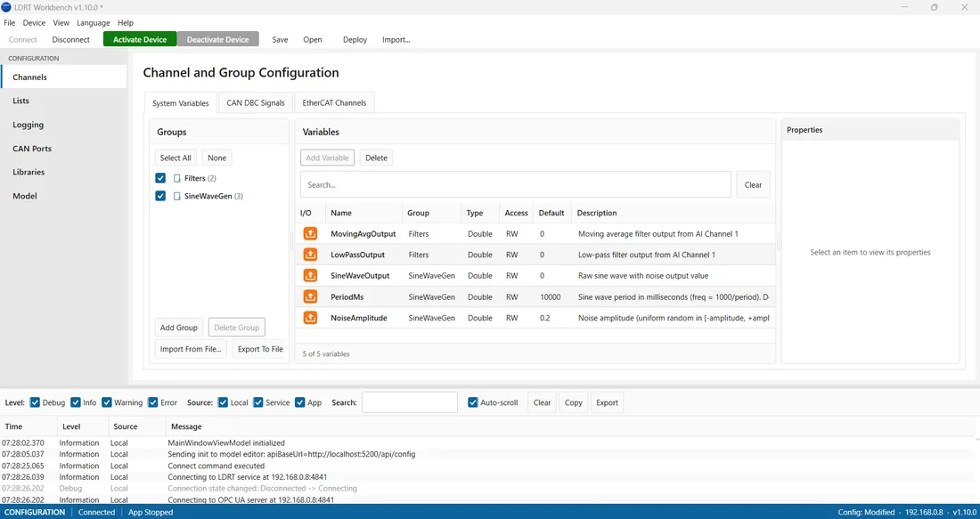
Task: Toggle the Service source filter
Action: point(258,402)
